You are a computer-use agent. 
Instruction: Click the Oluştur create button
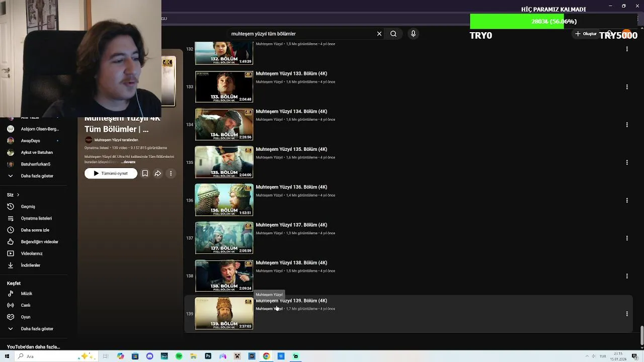[586, 34]
